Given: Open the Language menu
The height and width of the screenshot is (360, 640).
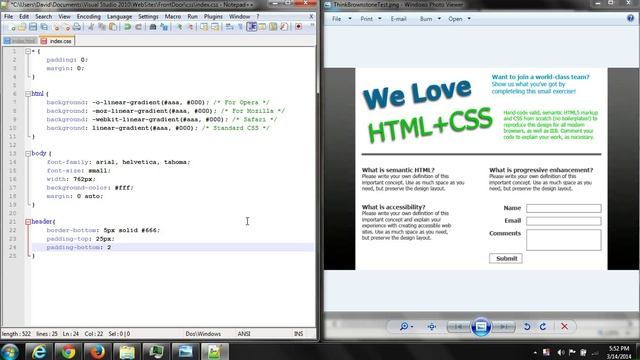Looking at the screenshot, I should tap(119, 16).
